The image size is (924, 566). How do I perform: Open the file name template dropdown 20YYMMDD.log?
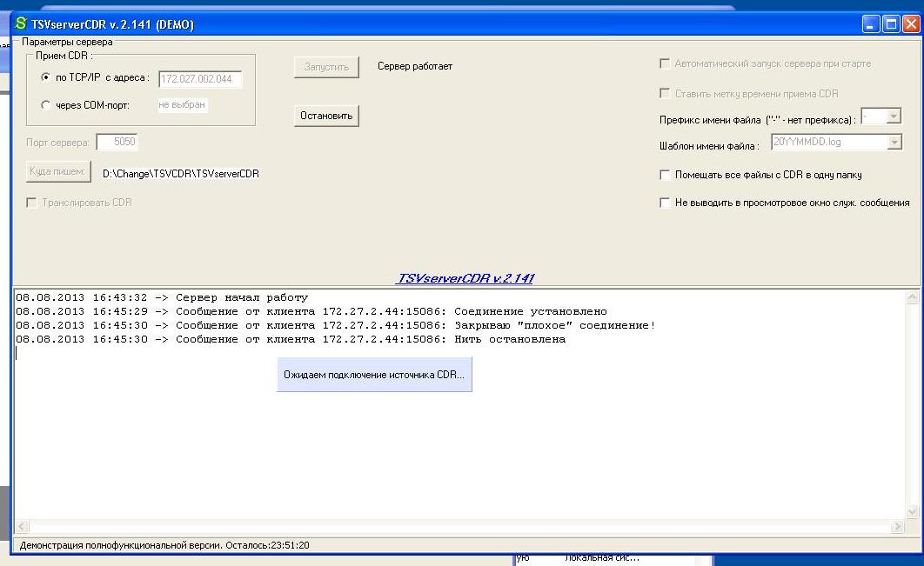(894, 142)
